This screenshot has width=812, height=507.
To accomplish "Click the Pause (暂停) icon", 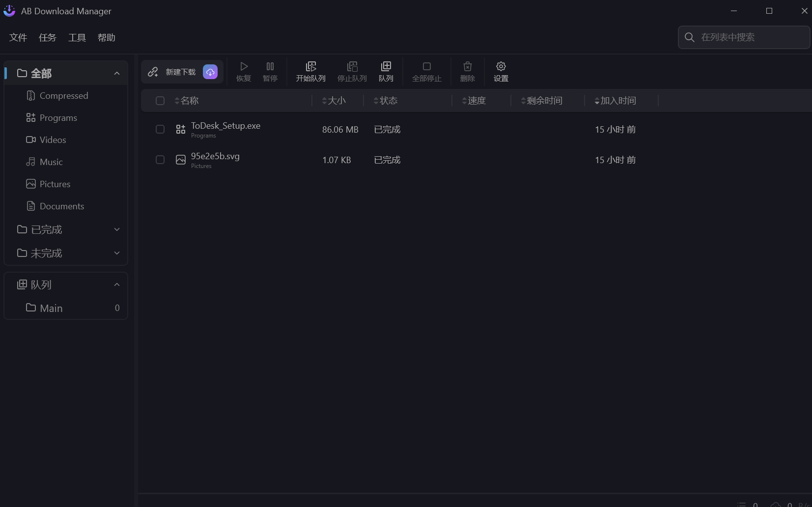I will click(270, 67).
